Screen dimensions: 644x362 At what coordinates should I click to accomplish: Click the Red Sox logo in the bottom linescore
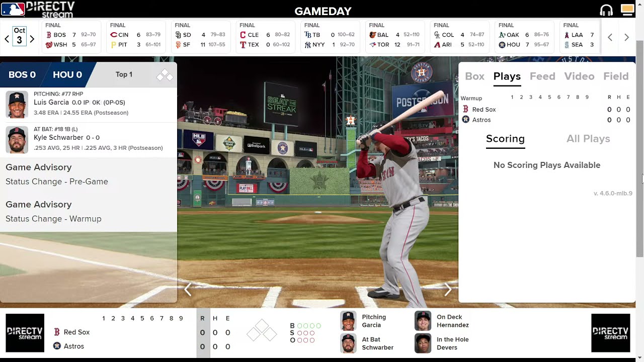(x=57, y=332)
